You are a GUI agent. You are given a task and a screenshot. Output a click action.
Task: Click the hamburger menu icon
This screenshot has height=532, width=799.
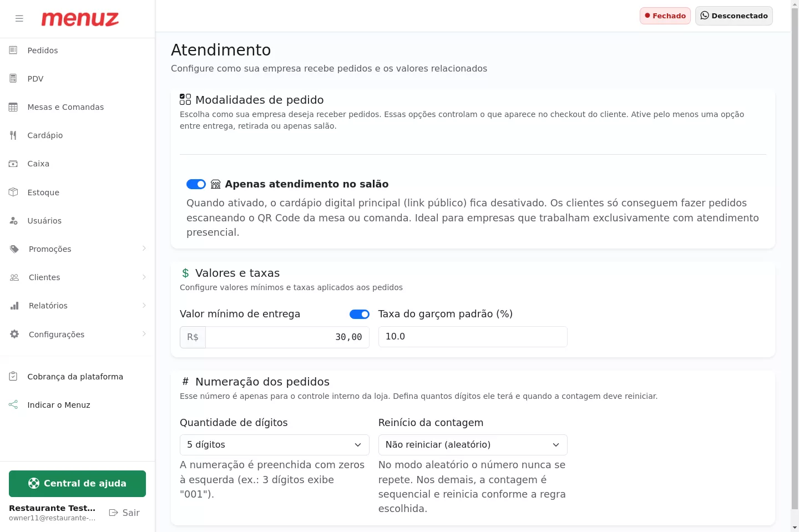[x=19, y=19]
